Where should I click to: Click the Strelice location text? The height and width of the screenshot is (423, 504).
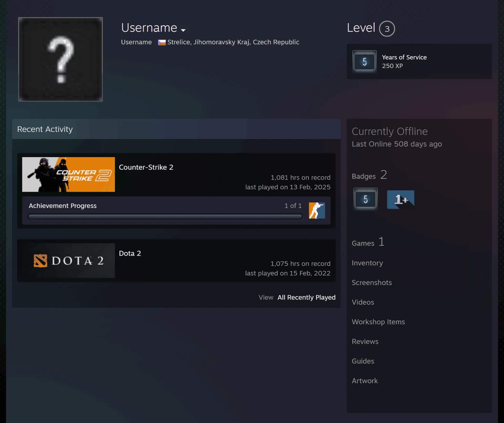click(233, 42)
